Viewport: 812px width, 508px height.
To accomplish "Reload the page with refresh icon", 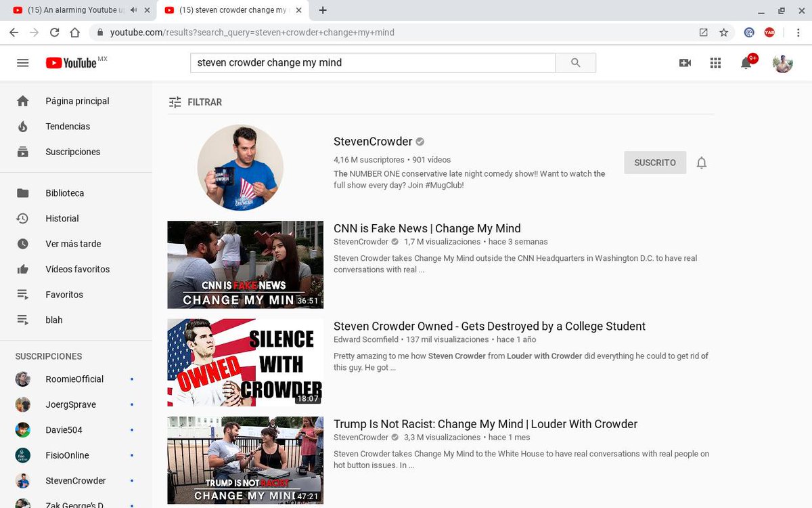I will (54, 33).
